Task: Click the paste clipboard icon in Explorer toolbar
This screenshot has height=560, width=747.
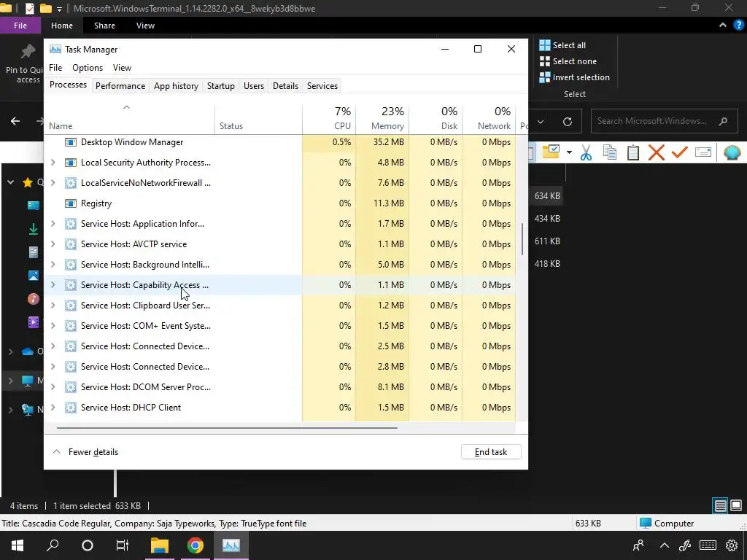Action: click(633, 152)
